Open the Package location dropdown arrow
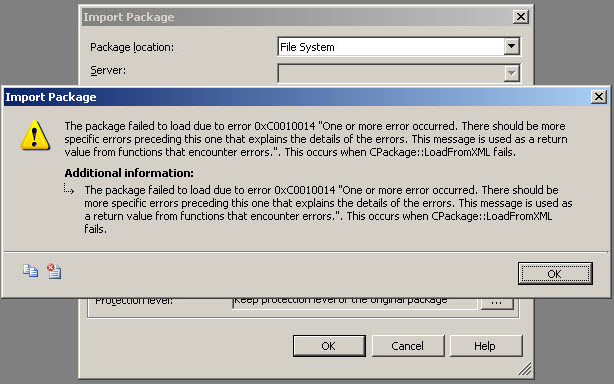 pyautogui.click(x=511, y=47)
